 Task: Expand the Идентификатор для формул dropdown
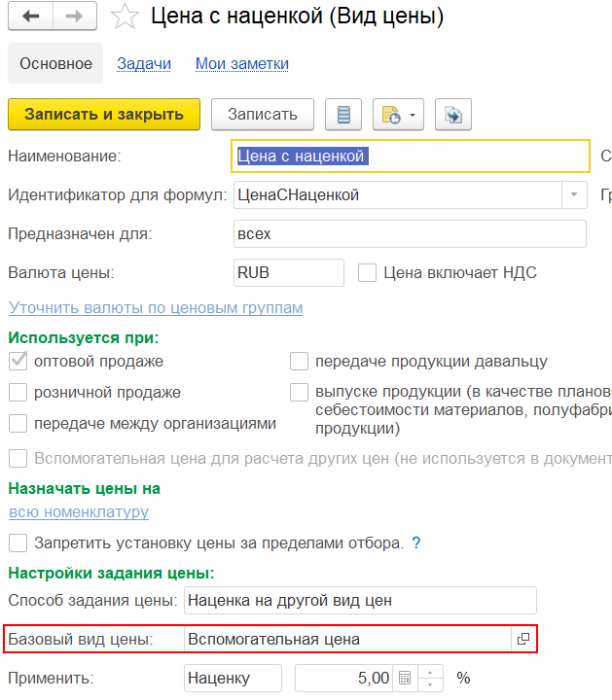point(575,195)
